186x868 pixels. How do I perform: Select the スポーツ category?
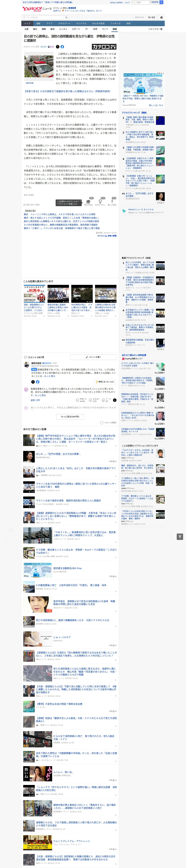pos(76,29)
